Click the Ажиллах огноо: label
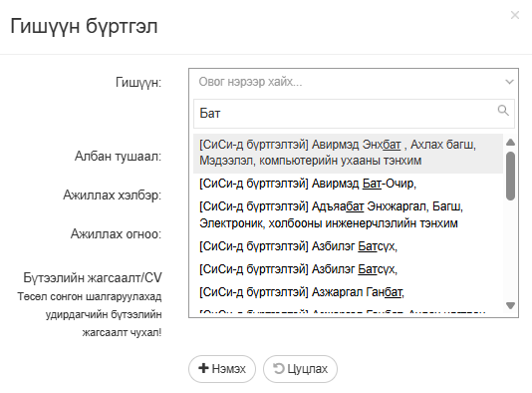Image resolution: width=532 pixels, height=393 pixels. coord(116,234)
